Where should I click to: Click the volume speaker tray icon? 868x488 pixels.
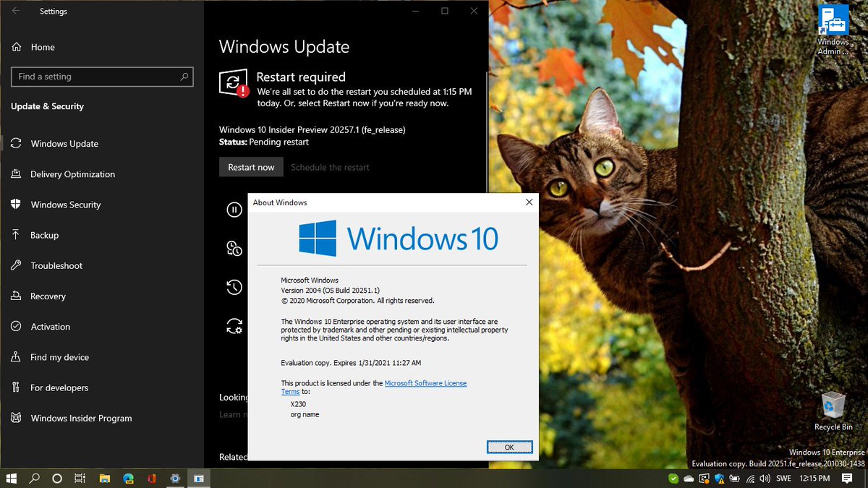[765, 479]
